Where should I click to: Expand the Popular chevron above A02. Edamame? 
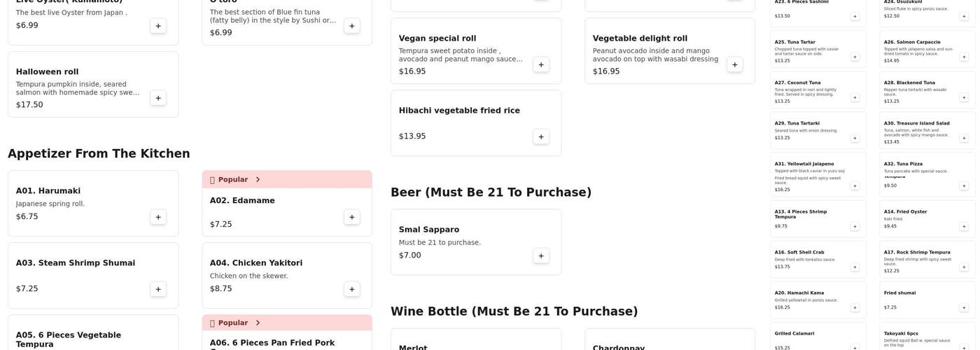pos(258,180)
